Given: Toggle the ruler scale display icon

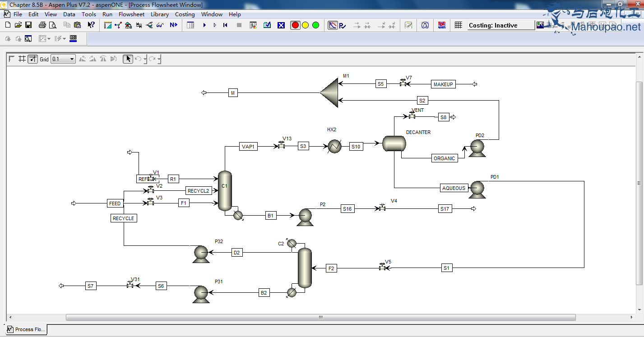Looking at the screenshot, I should [x=12, y=59].
